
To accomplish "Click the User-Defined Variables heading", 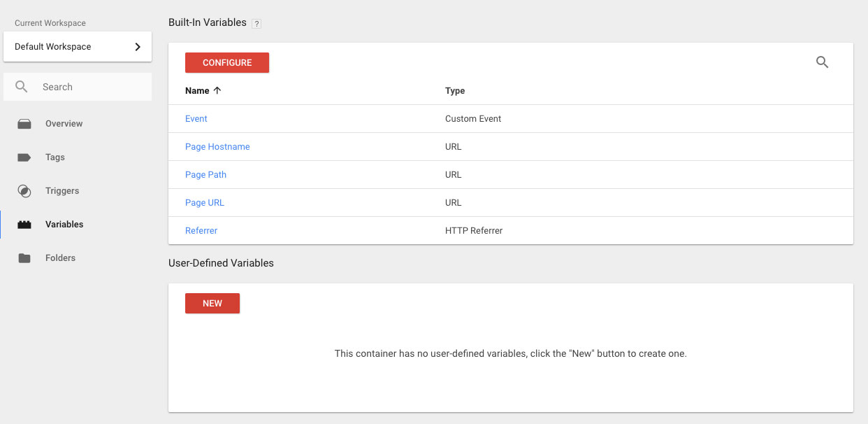I will (221, 263).
